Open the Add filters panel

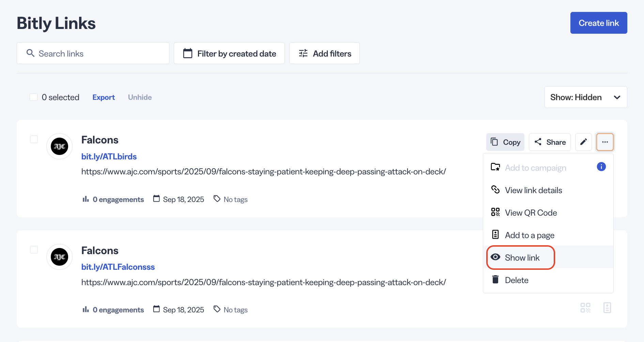[324, 53]
